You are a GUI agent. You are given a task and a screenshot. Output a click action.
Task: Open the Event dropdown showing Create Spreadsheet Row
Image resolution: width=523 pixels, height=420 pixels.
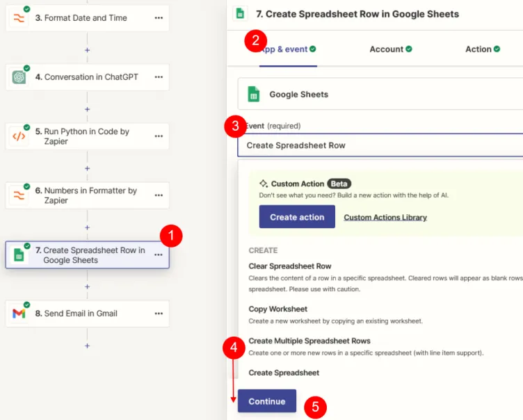[x=380, y=145]
